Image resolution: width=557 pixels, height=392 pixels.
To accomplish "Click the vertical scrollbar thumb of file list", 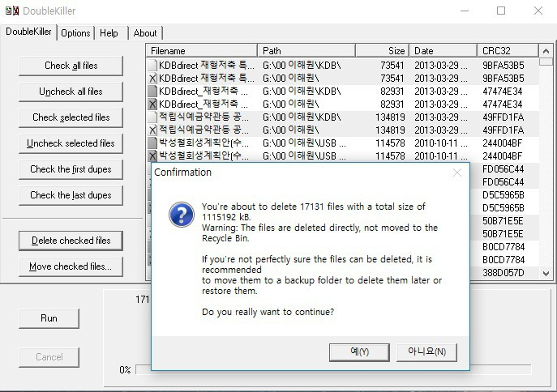I will [x=546, y=62].
